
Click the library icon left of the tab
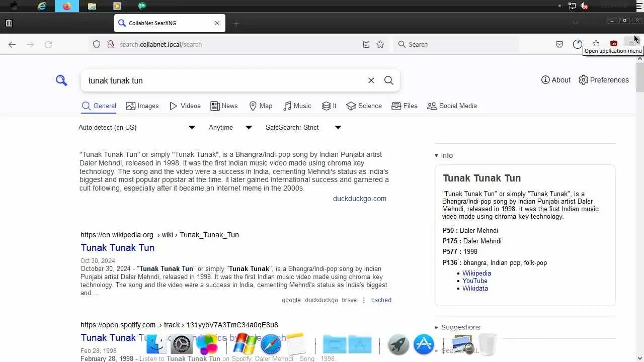tap(9, 23)
